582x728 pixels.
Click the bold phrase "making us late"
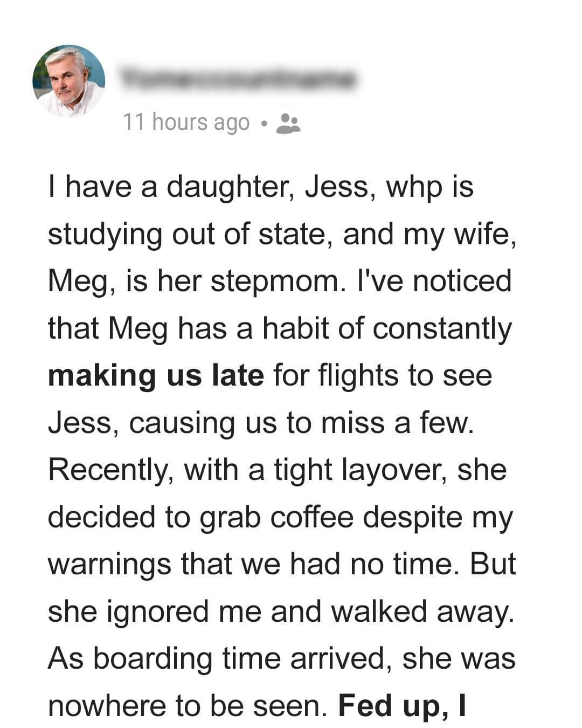(x=156, y=375)
